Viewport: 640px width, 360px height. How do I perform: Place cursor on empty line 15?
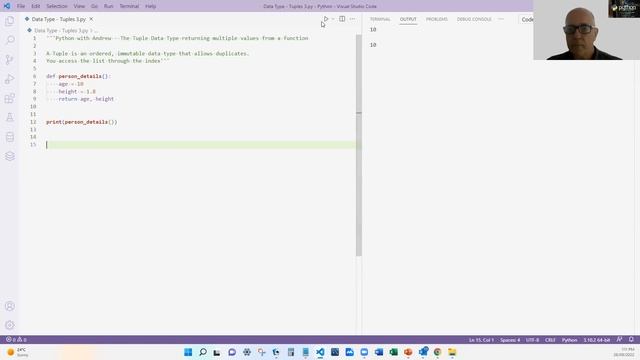[x=200, y=144]
